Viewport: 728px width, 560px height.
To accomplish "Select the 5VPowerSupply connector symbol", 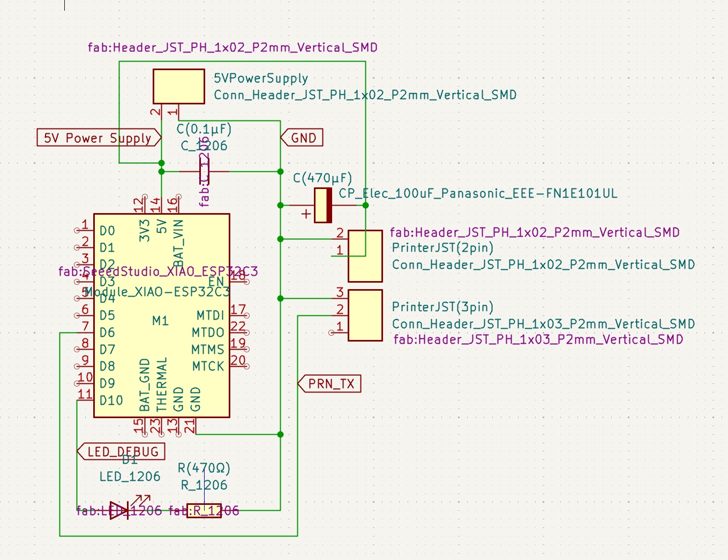I will pos(178,86).
